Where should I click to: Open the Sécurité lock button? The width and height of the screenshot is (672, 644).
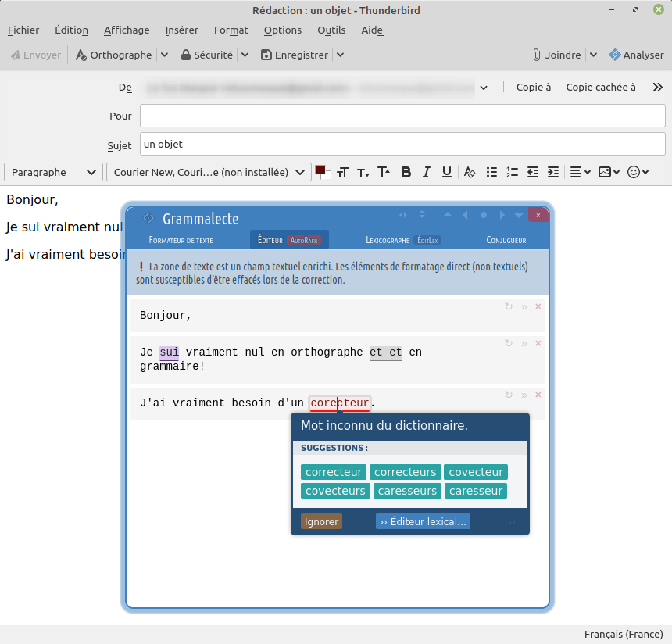click(206, 55)
